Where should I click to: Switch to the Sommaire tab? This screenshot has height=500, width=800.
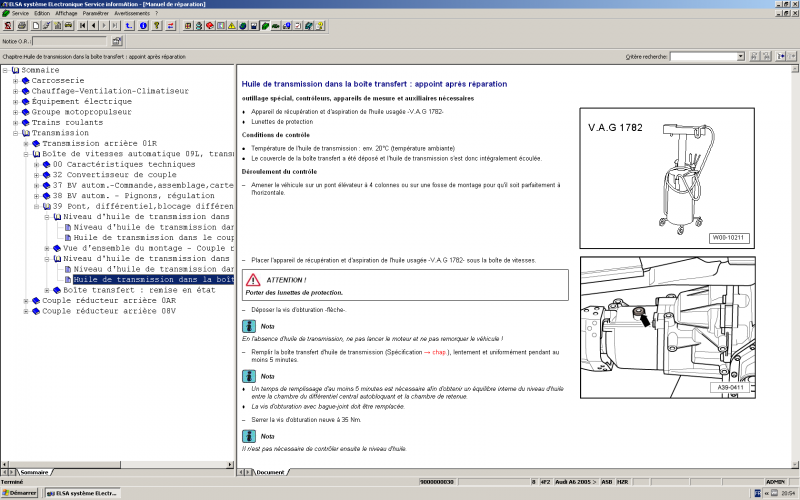pos(33,471)
